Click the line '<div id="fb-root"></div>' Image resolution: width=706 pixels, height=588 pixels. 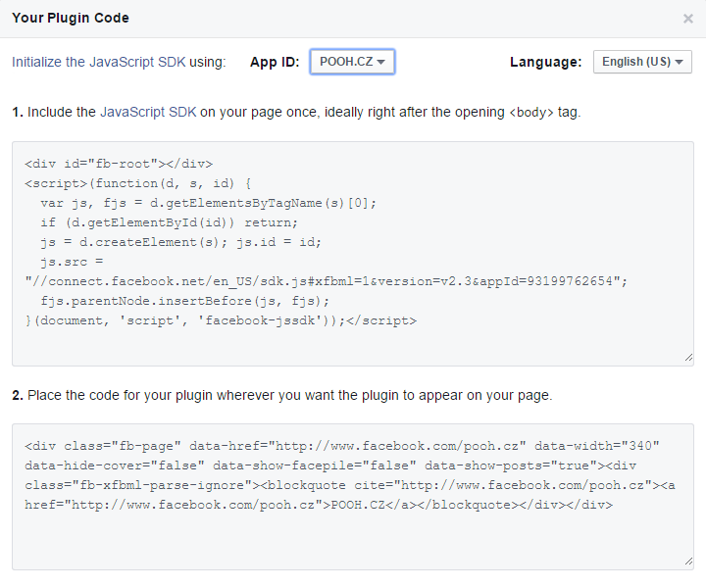119,164
